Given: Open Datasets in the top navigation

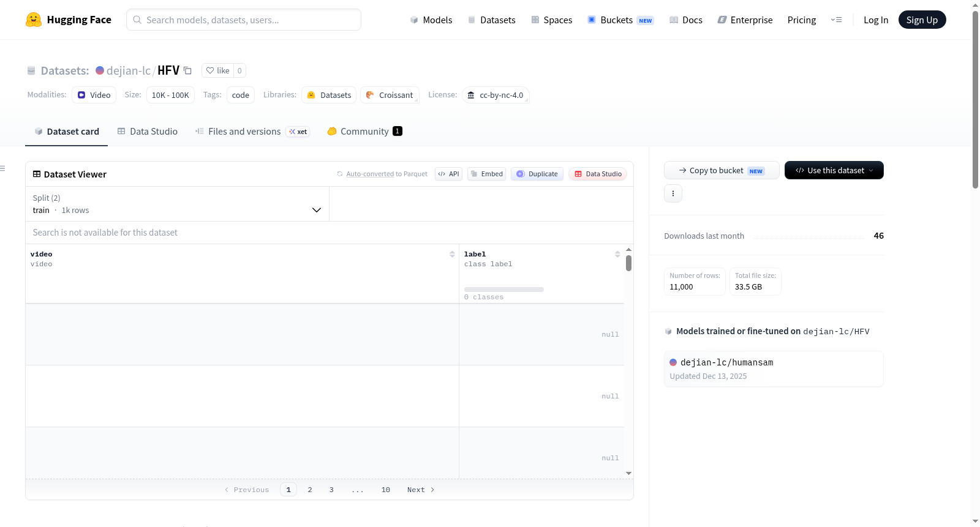Looking at the screenshot, I should [492, 20].
